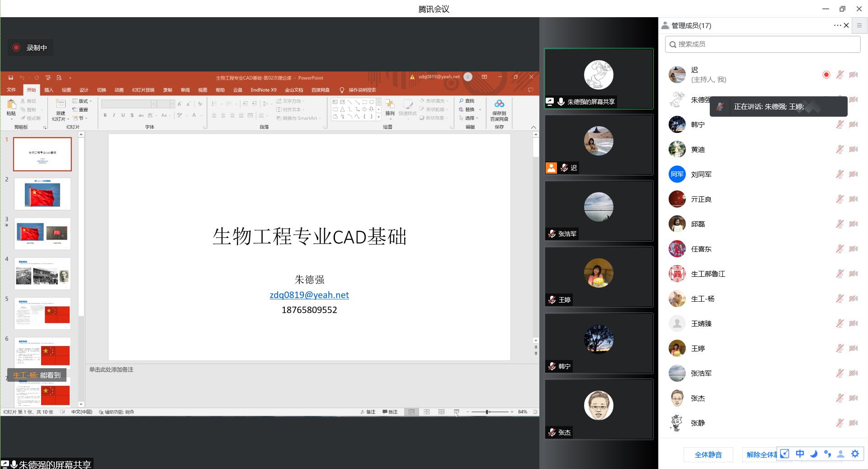Click the recording indicator icon beside host 迟
Screen dimensions: 868x469
click(826, 75)
